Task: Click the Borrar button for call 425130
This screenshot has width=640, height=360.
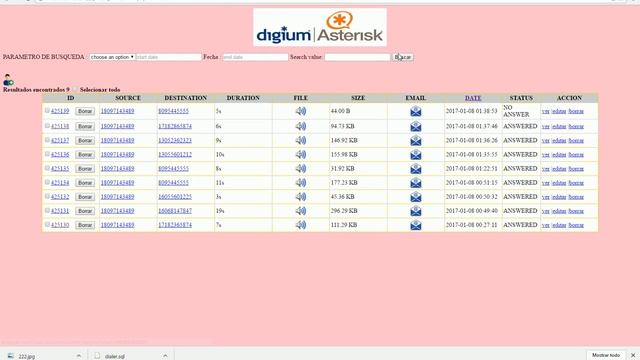Action: [x=85, y=225]
